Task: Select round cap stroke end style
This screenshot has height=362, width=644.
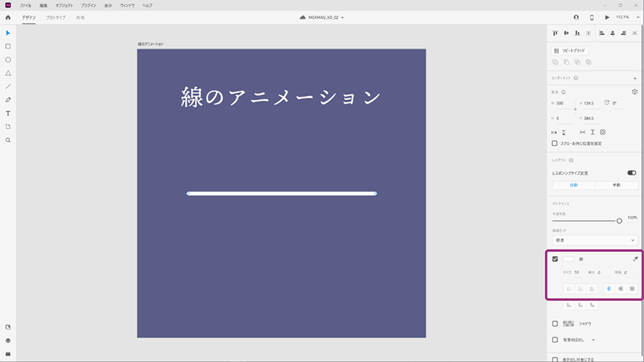Action: click(x=620, y=289)
